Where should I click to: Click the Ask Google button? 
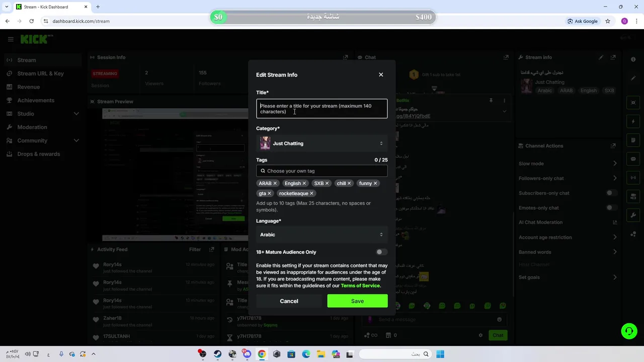pos(583,21)
